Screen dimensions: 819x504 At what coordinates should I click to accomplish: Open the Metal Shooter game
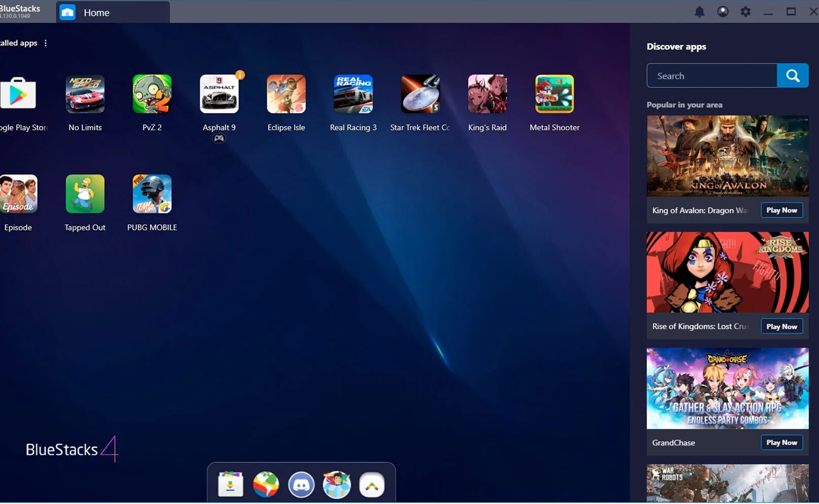555,94
